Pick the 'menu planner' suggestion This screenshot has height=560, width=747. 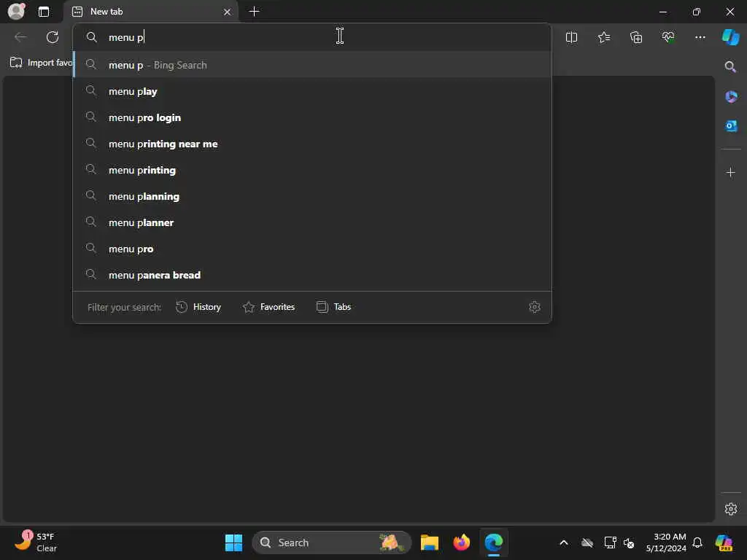(x=312, y=222)
